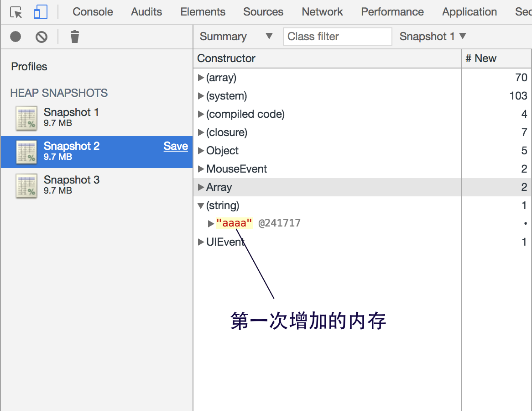Click the 70 count for (array)

click(x=521, y=78)
